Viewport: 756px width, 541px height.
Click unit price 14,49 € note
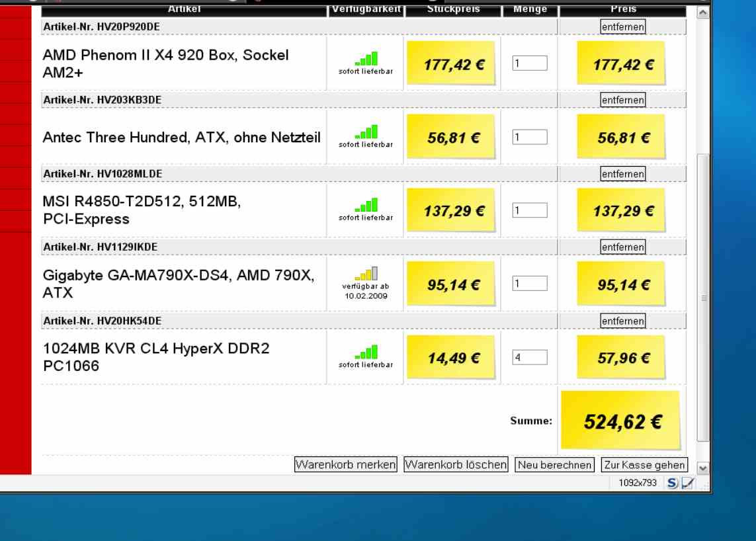(451, 357)
